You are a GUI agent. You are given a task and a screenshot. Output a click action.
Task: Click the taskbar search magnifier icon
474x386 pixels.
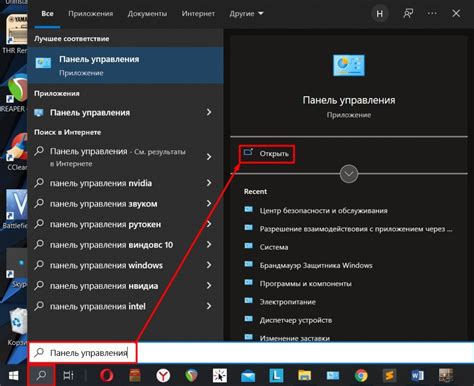pyautogui.click(x=41, y=376)
